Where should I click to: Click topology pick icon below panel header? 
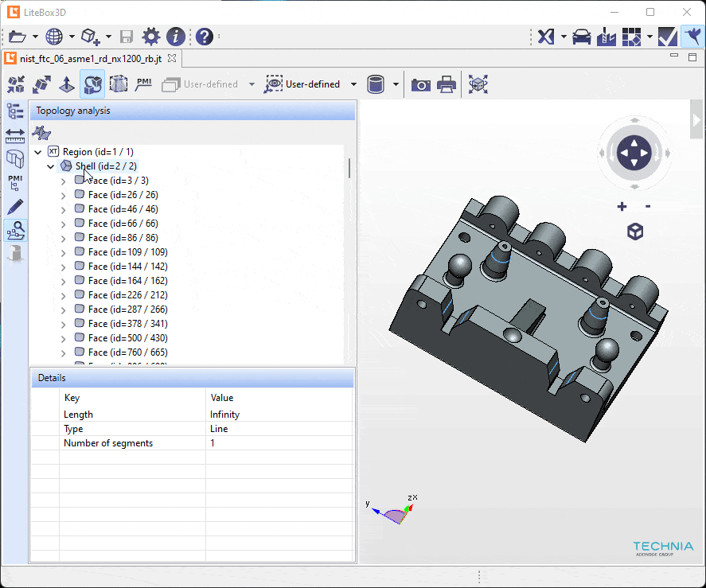point(41,133)
